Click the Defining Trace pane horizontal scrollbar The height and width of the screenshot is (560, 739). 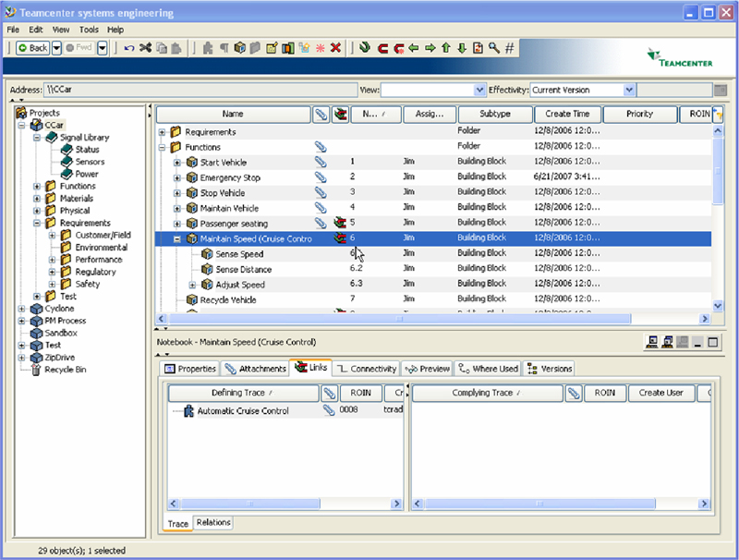250,504
